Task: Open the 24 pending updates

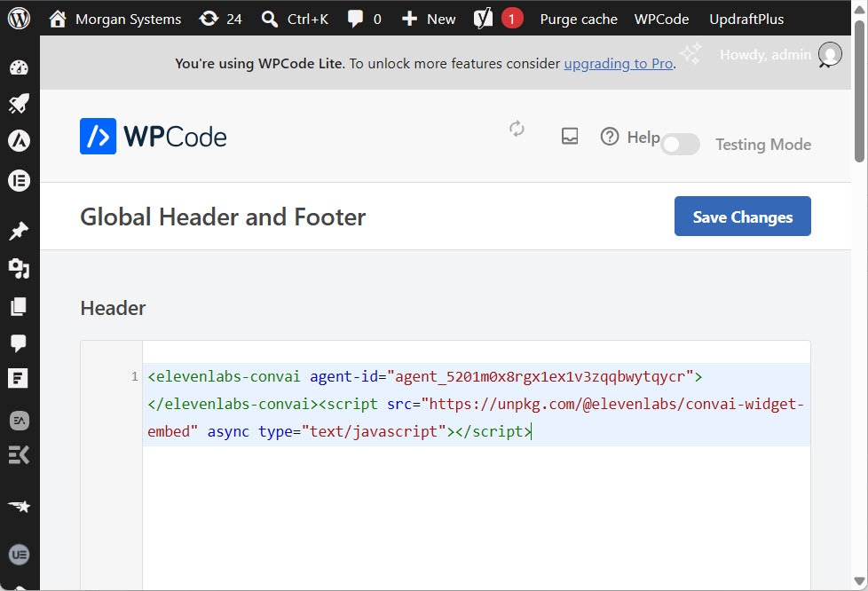Action: [220, 19]
